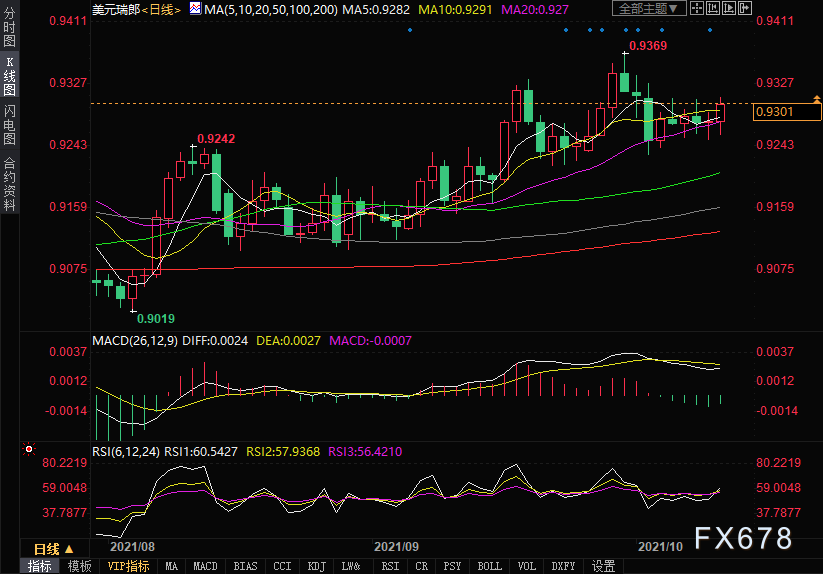Switch to the 模板 tab at bottom

tap(79, 566)
